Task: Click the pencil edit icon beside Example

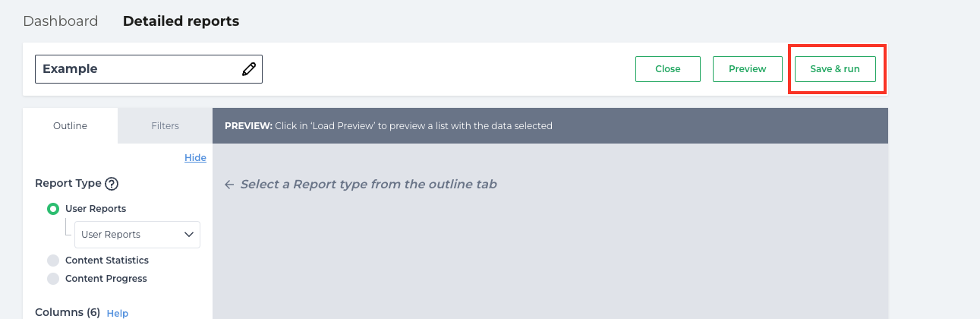Action: [x=249, y=69]
